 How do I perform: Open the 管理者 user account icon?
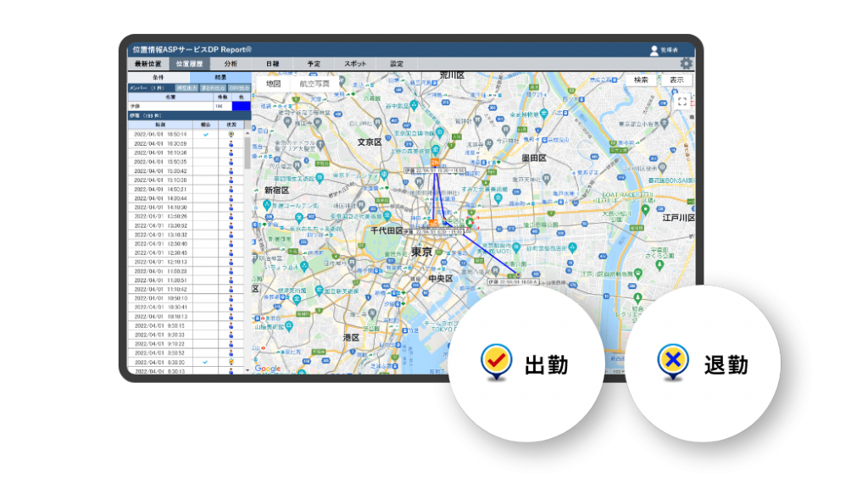(654, 50)
